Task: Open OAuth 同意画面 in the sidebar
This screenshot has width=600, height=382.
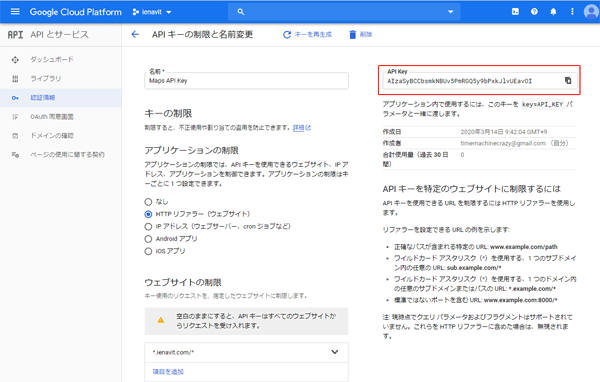Action: [61, 117]
